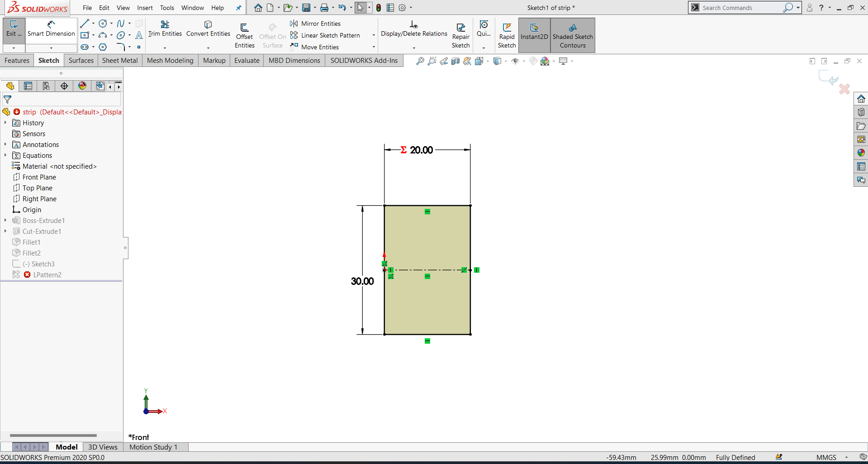The image size is (868, 464).
Task: Click the Undo icon
Action: click(342, 8)
